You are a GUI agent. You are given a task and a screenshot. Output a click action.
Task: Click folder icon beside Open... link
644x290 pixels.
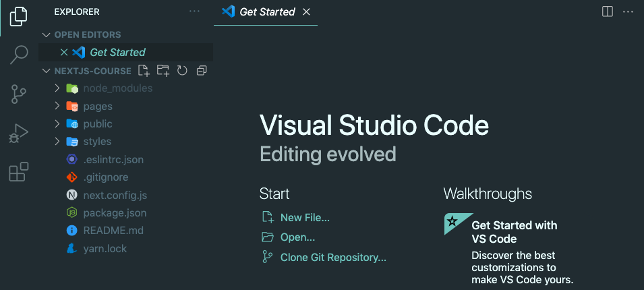268,237
